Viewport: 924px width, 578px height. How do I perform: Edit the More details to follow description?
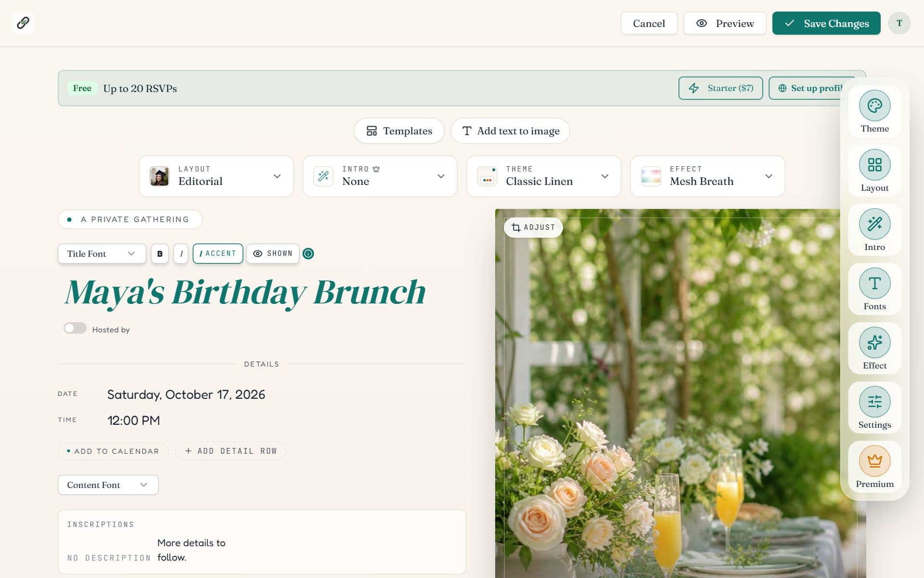(x=192, y=550)
